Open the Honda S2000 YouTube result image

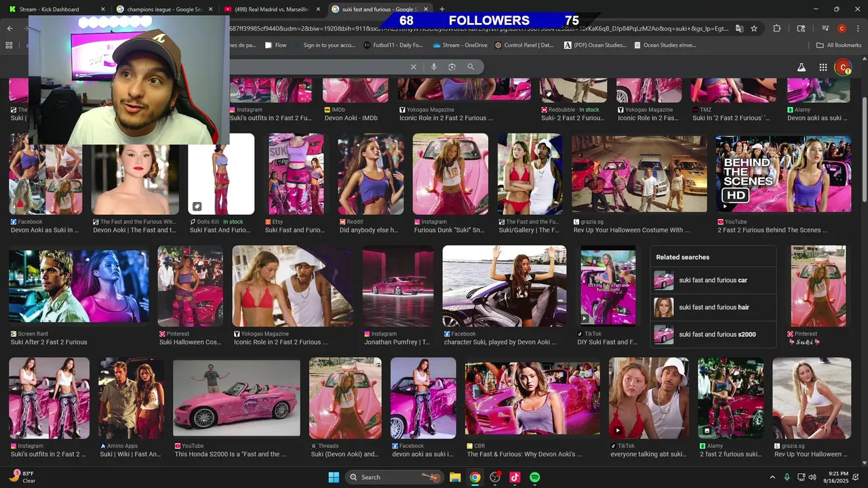point(237,398)
